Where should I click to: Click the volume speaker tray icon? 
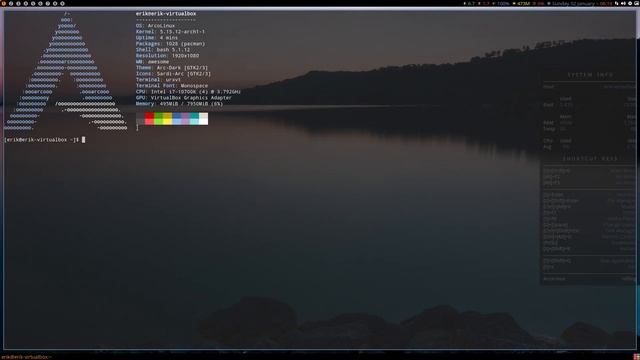click(623, 3)
